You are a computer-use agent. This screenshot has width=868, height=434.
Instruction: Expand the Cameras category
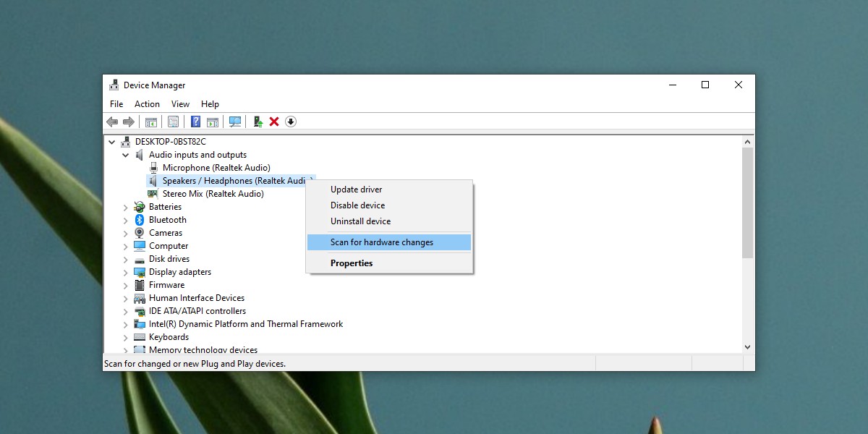(x=125, y=233)
